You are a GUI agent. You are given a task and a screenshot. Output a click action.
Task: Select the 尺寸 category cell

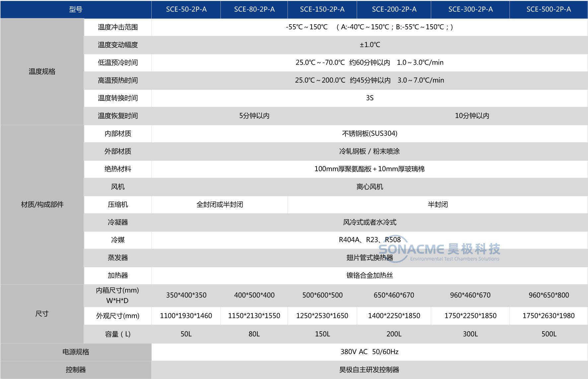tap(42, 314)
